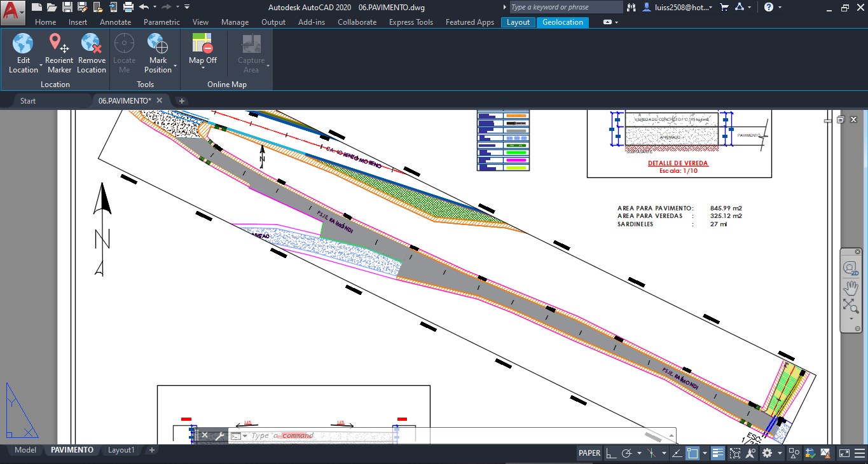Screen dimensions: 868x464
Task: Close the 06.PAVIMENTO file tab
Action: 160,100
